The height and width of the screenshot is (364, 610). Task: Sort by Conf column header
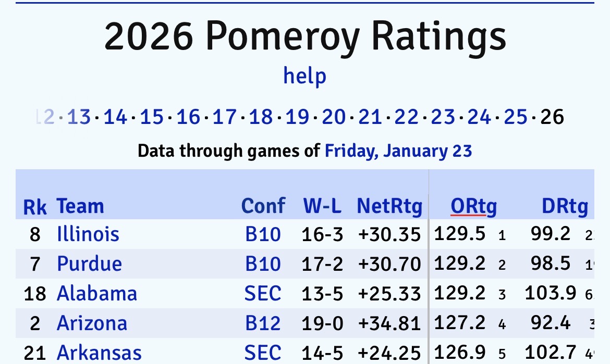pos(263,206)
